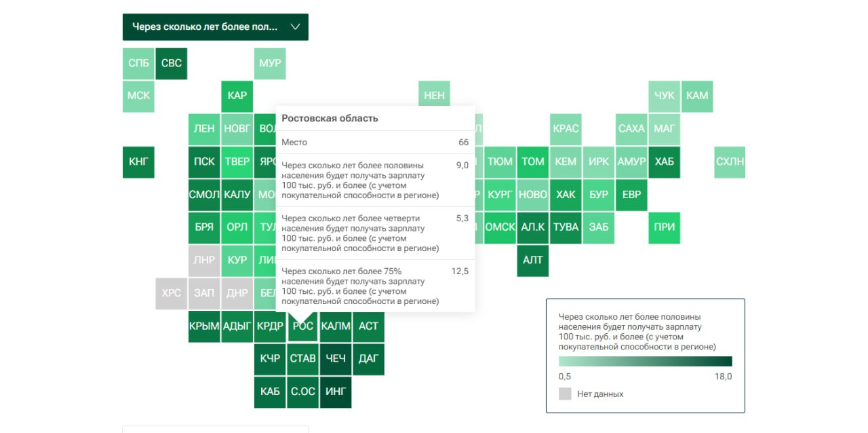
Task: Click the МСК Moscow tile
Action: [x=138, y=96]
